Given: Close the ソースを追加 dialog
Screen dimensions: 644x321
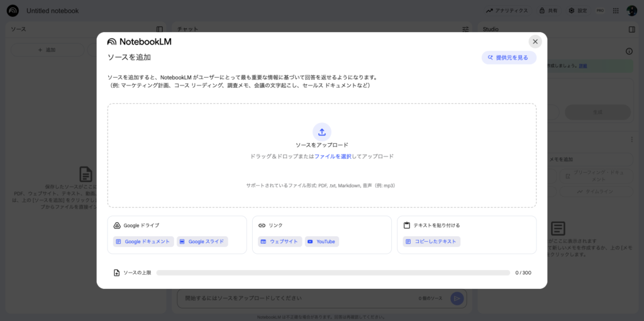Looking at the screenshot, I should point(535,41).
